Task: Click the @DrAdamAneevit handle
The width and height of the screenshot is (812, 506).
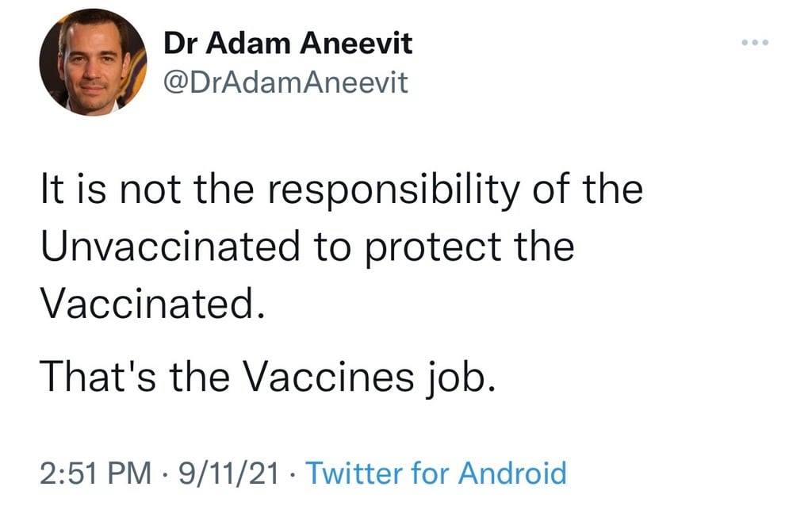Action: (285, 81)
